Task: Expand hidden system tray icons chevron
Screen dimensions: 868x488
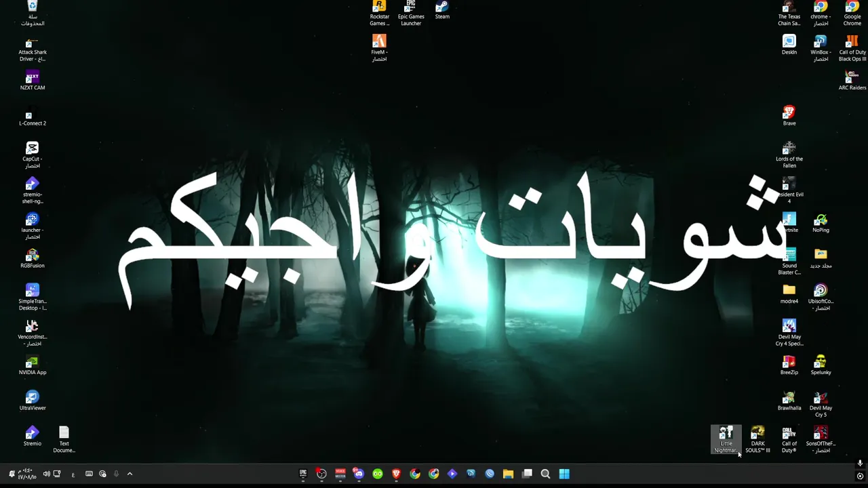Action: pyautogui.click(x=130, y=474)
